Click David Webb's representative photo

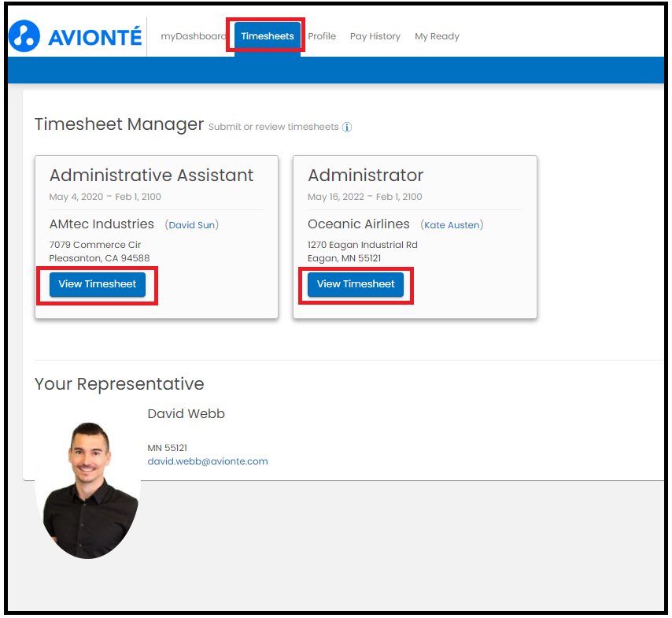click(88, 490)
